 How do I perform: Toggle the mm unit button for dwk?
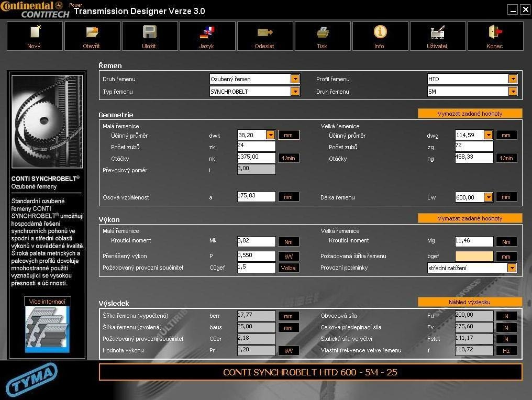(289, 135)
